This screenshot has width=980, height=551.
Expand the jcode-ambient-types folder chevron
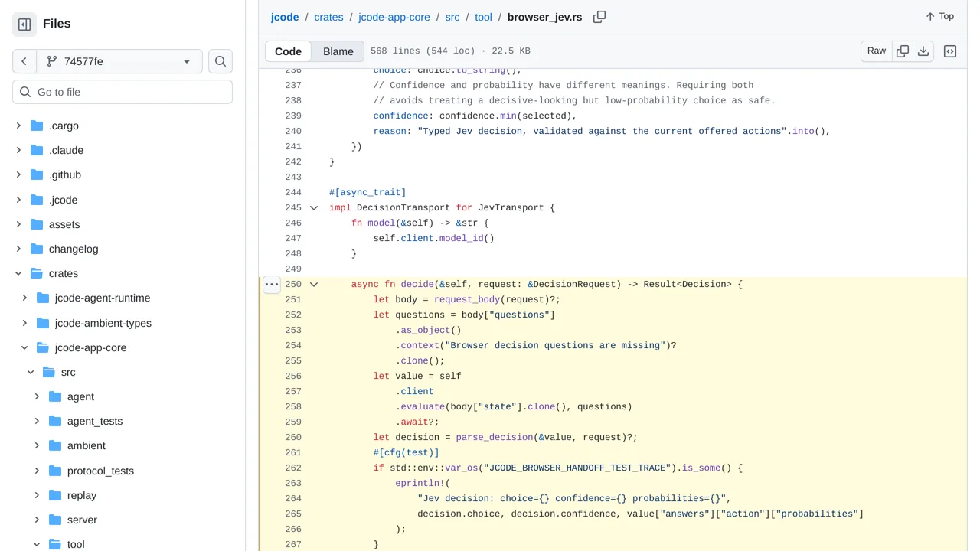tap(24, 323)
